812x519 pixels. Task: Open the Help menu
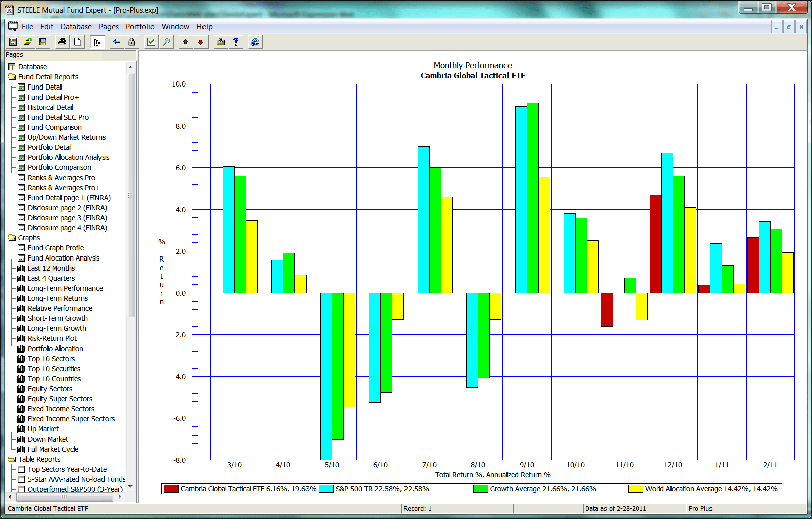pyautogui.click(x=205, y=27)
